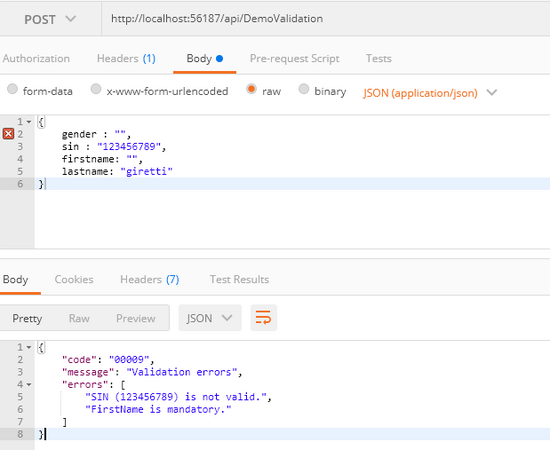Select the x-www-form-urlencoded radio option
The height and width of the screenshot is (450, 550).
pyautogui.click(x=95, y=89)
